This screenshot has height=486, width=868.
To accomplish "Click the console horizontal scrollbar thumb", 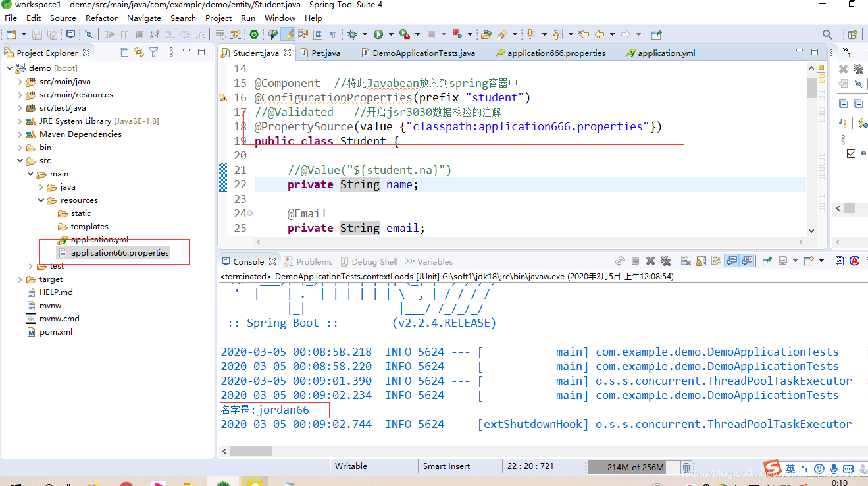I will (250, 451).
